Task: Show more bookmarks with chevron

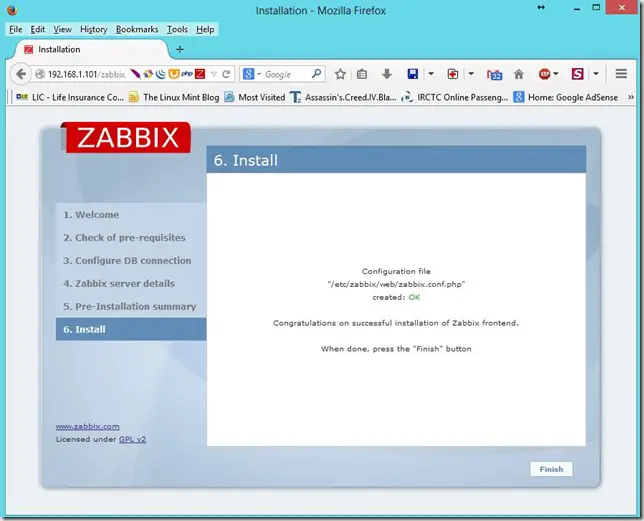Action: 631,97
